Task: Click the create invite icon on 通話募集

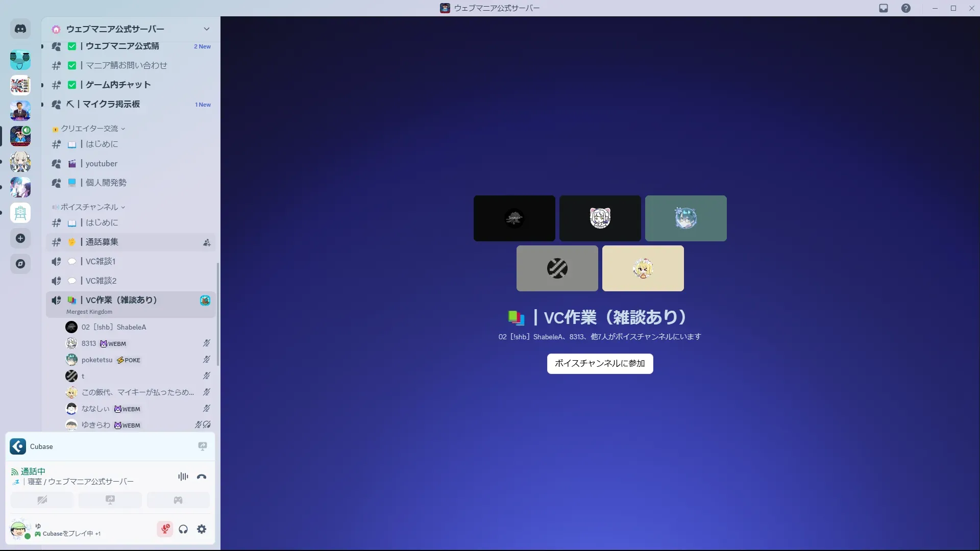Action: (x=207, y=243)
